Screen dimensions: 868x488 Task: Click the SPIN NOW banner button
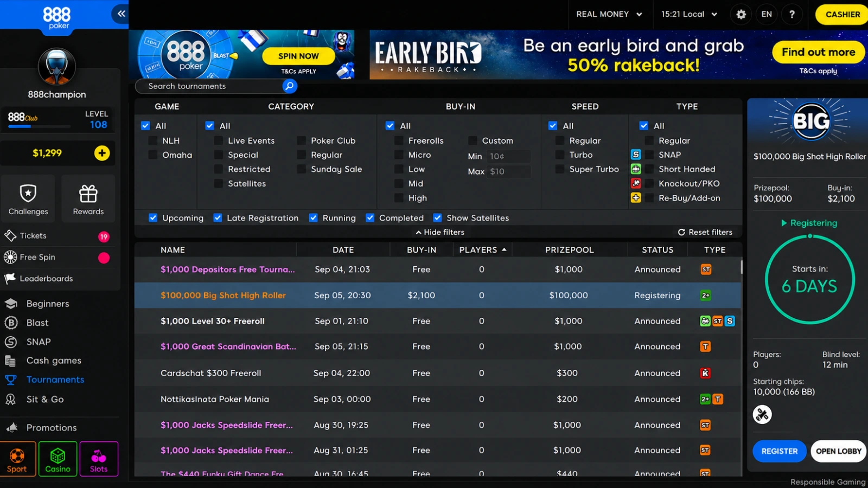298,56
